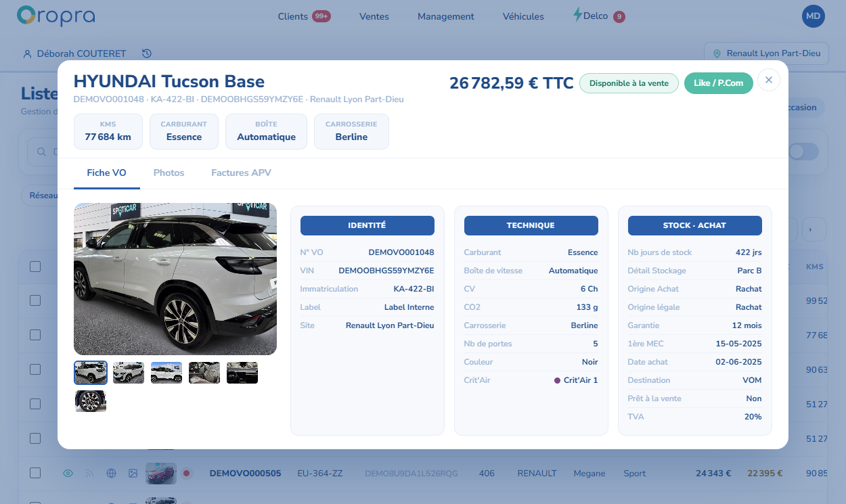Image resolution: width=846 pixels, height=504 pixels.
Task: Click the Immatriculation value KA-422-BI
Action: click(x=414, y=289)
